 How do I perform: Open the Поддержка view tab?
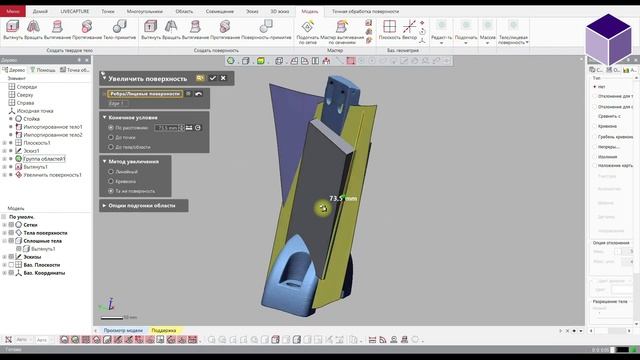(x=163, y=330)
